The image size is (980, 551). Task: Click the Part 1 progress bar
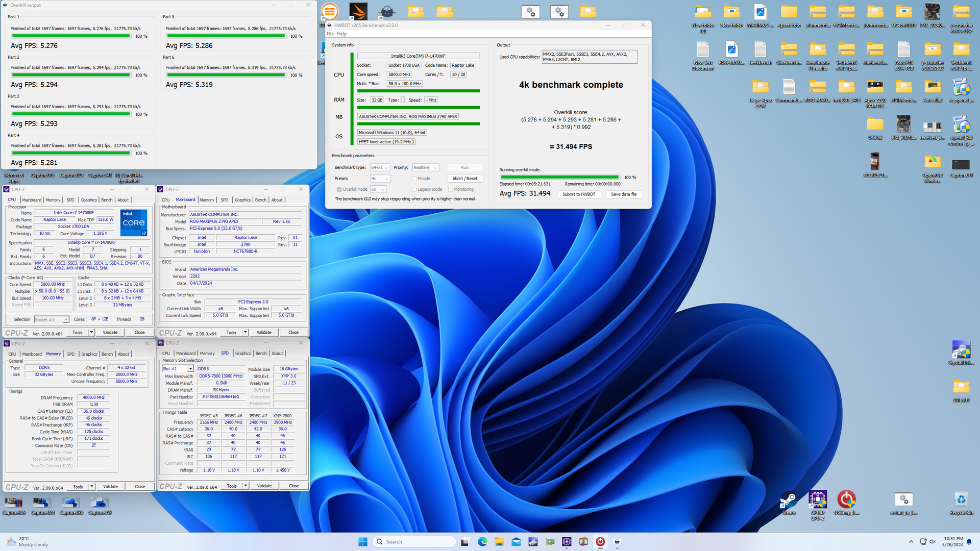[x=71, y=36]
